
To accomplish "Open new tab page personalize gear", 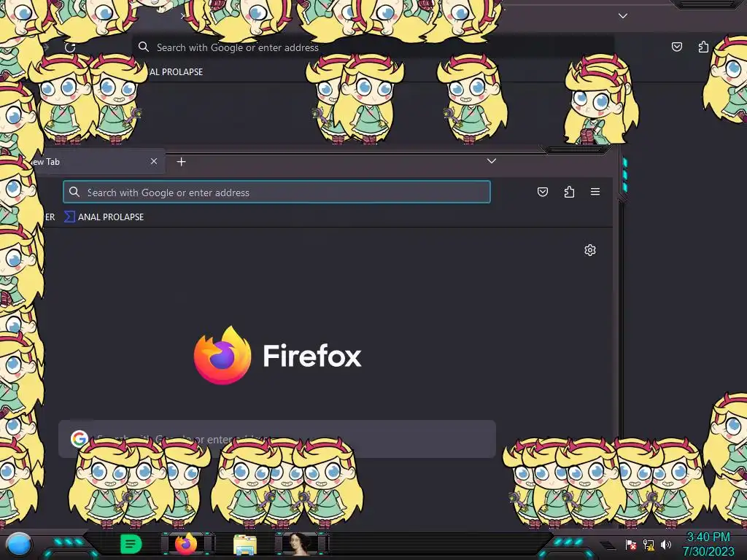I will (x=589, y=250).
